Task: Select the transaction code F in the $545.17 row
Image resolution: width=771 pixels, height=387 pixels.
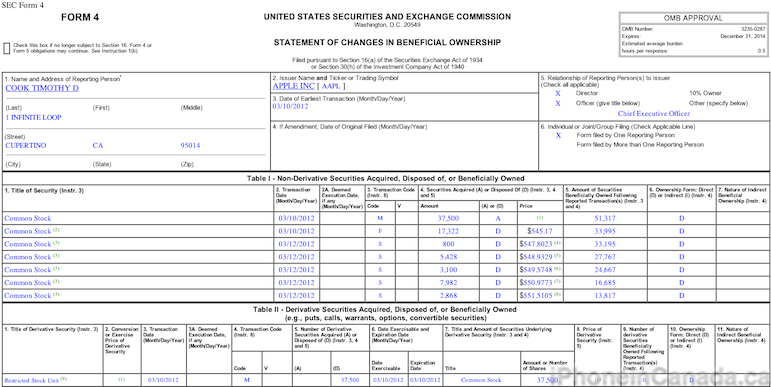Action: coord(380,231)
